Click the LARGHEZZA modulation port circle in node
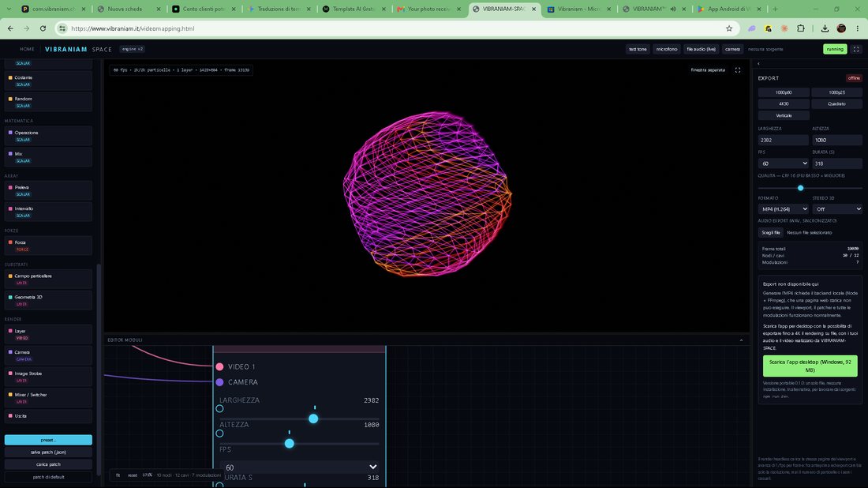868x488 pixels. [220, 409]
